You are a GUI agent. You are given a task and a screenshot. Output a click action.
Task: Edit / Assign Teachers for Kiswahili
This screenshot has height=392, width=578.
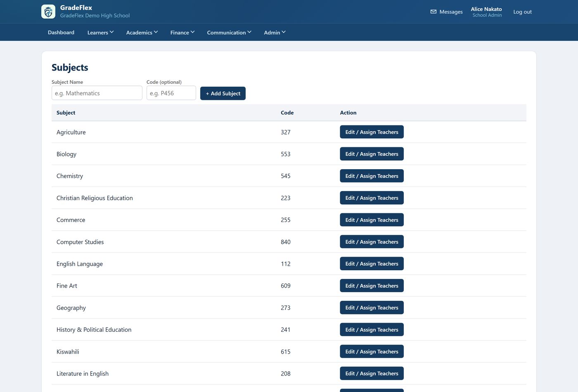point(372,352)
